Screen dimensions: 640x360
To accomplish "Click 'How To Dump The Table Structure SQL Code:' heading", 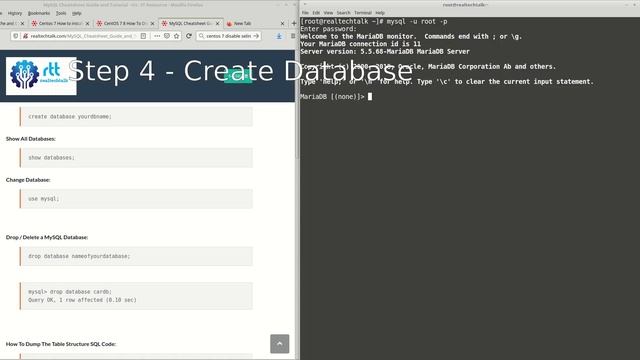I will pyautogui.click(x=61, y=344).
